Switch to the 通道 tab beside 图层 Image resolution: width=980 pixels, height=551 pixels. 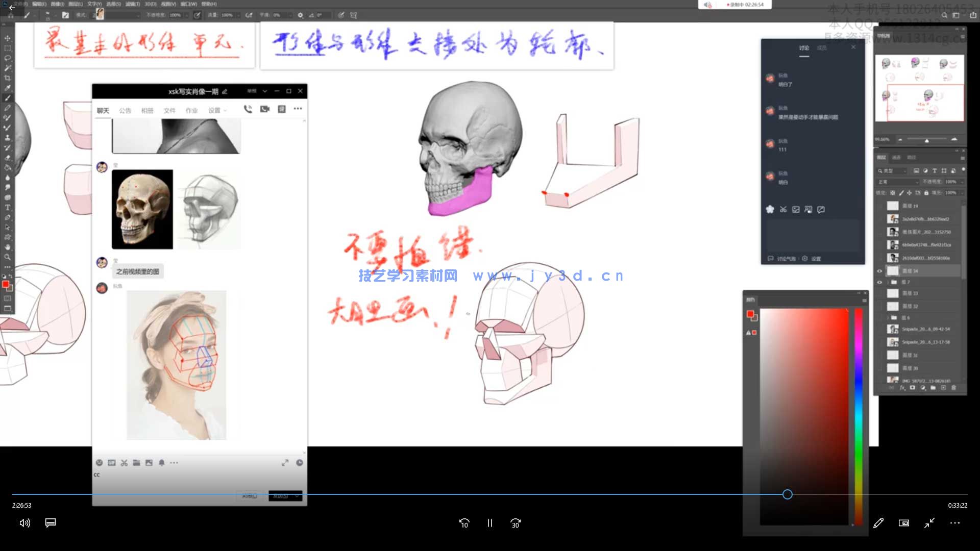pyautogui.click(x=896, y=158)
